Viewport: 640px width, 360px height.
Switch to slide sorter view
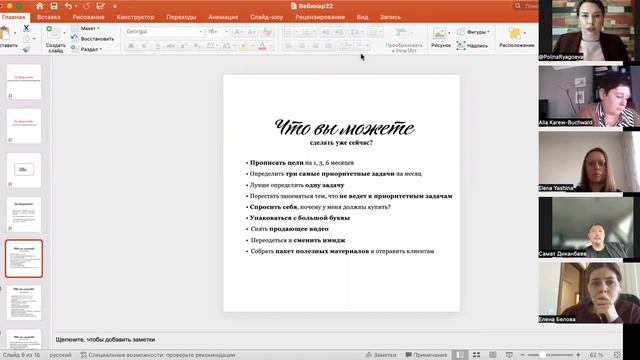(476, 355)
